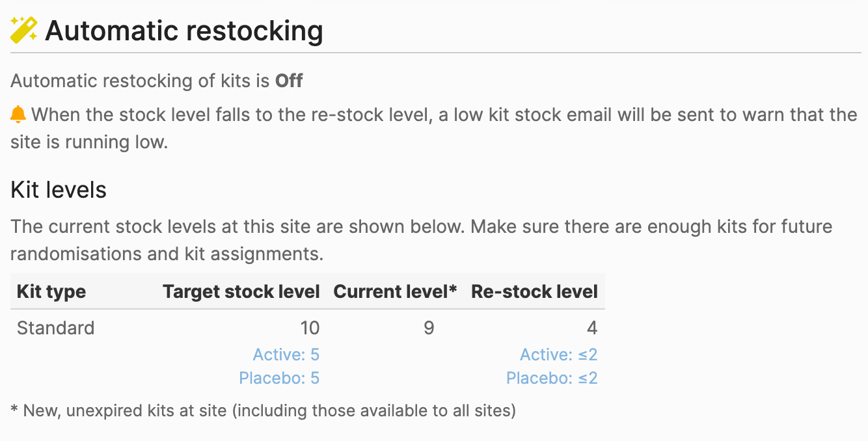Click the Target stock level column header
Screen dimensions: 868x441
click(x=241, y=291)
